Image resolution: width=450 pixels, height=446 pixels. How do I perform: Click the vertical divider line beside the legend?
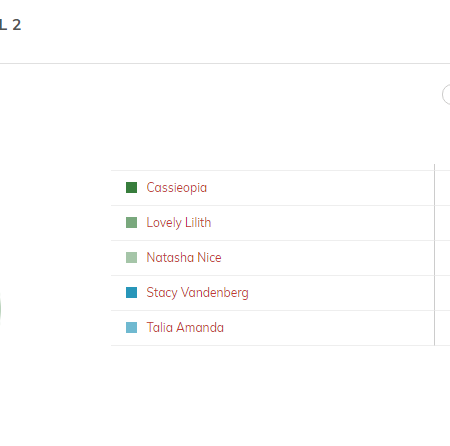[435, 255]
